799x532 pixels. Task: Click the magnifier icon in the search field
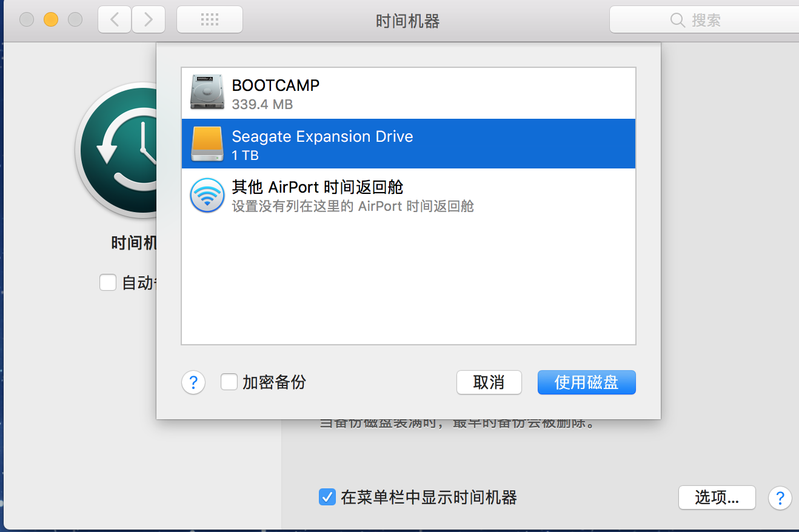pos(678,20)
